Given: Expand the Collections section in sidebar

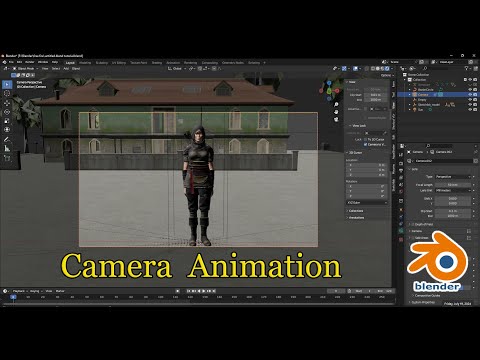Looking at the screenshot, I should [355, 211].
